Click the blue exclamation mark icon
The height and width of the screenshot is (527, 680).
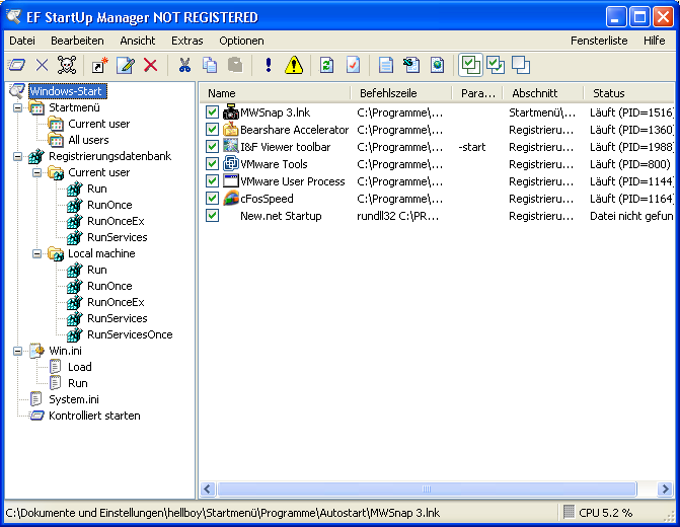point(268,65)
